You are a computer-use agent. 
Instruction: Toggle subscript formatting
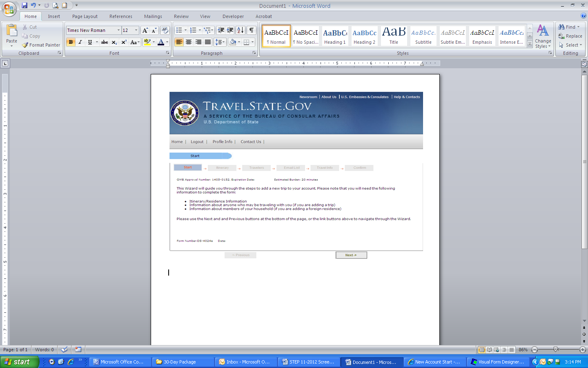tap(114, 42)
